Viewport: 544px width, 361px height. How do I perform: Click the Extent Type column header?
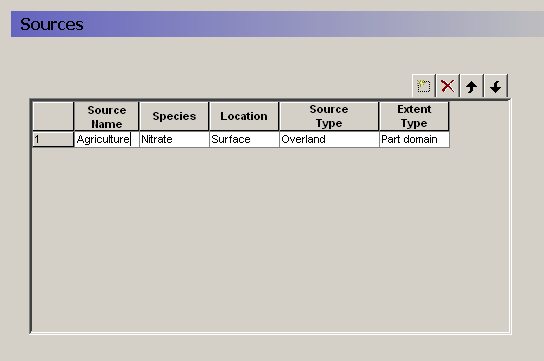point(414,117)
